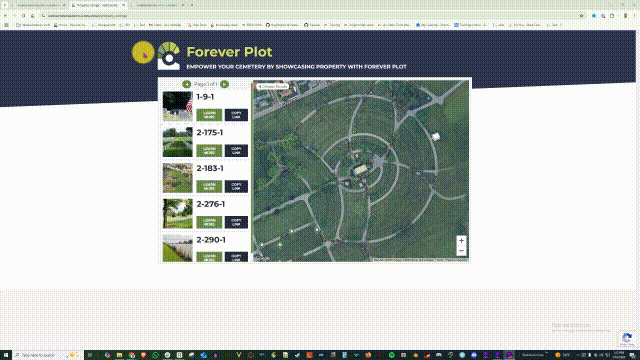Click the Forever Plot logo icon
The height and width of the screenshot is (360, 640).
click(x=169, y=56)
